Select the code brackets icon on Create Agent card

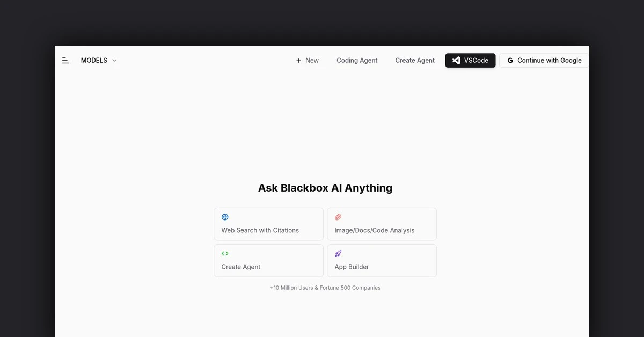[225, 253]
